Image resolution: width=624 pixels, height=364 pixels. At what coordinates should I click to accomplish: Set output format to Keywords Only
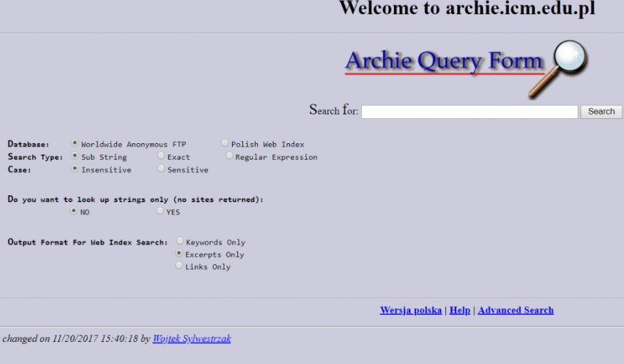pyautogui.click(x=180, y=241)
